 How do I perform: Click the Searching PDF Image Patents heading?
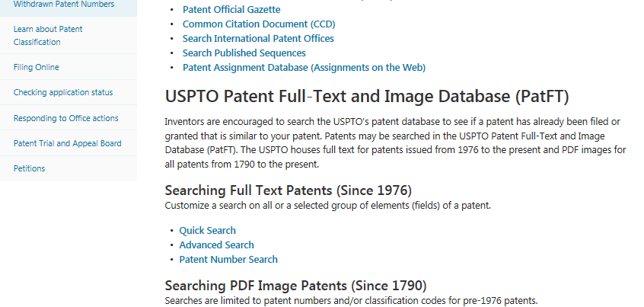tap(295, 286)
